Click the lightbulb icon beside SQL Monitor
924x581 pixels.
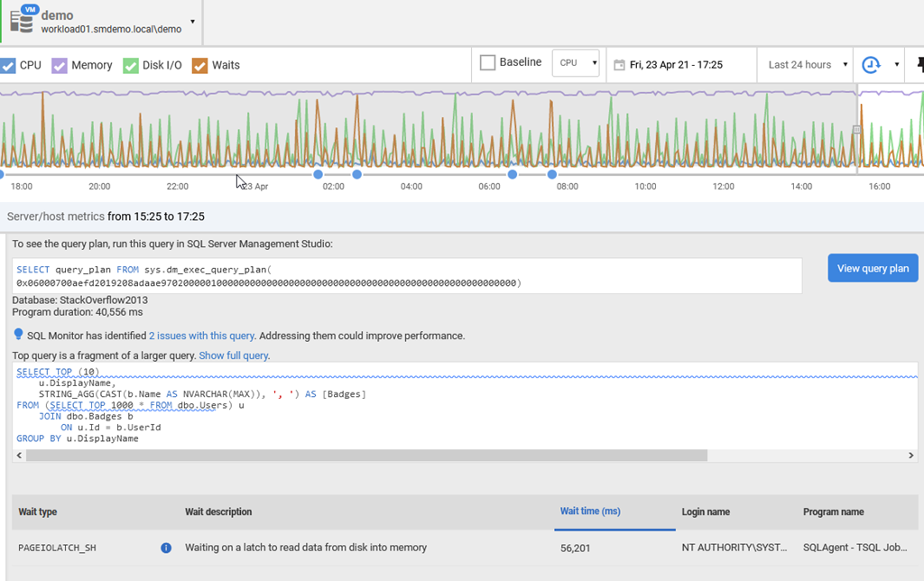(18, 336)
